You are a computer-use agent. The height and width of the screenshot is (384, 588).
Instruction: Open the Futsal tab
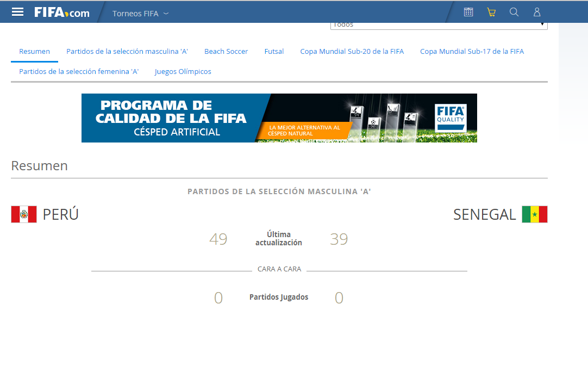274,52
